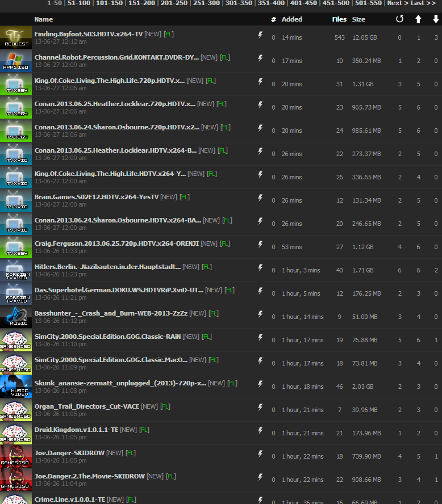Click GAMES MISC icon beside Druid.Kingdom
The height and width of the screenshot is (504, 442).
pyautogui.click(x=16, y=433)
